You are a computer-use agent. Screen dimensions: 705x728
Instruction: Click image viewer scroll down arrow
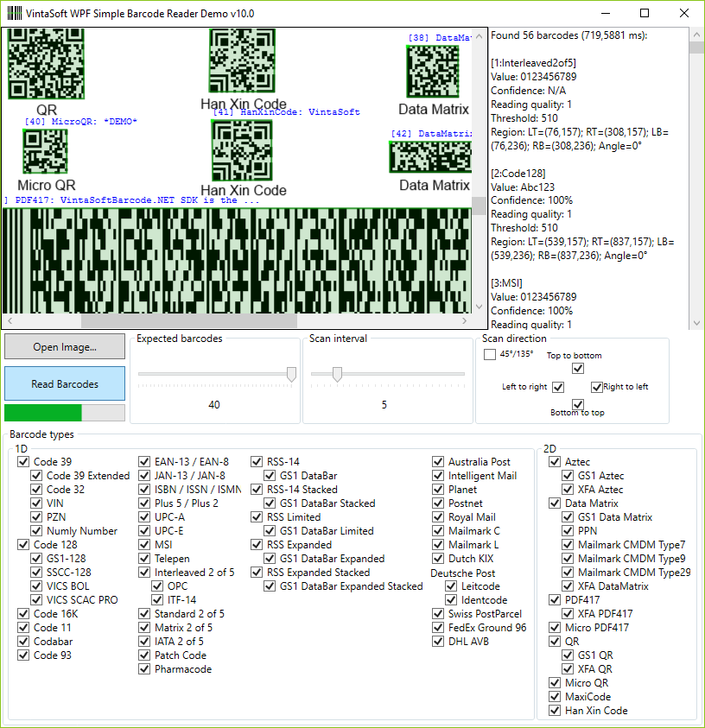coord(480,307)
